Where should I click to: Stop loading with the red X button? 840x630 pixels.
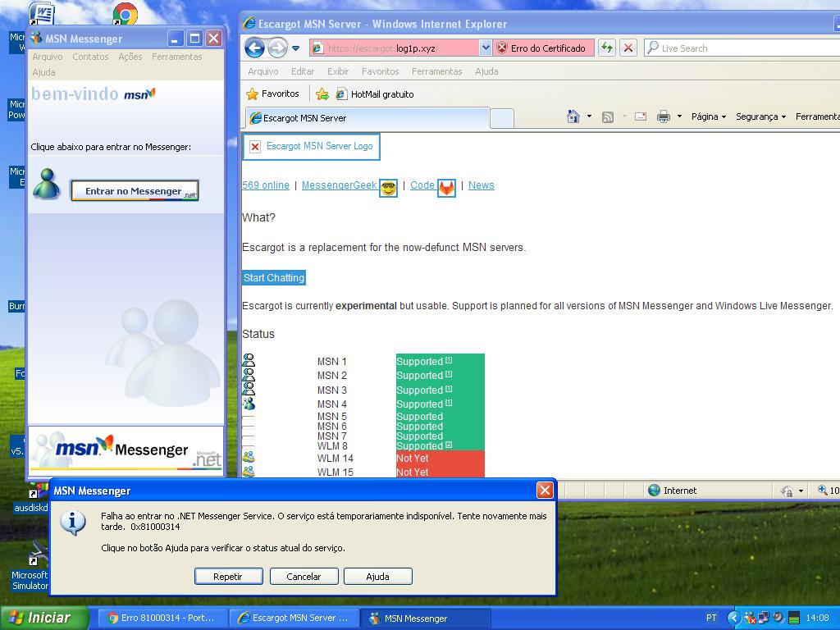[628, 48]
